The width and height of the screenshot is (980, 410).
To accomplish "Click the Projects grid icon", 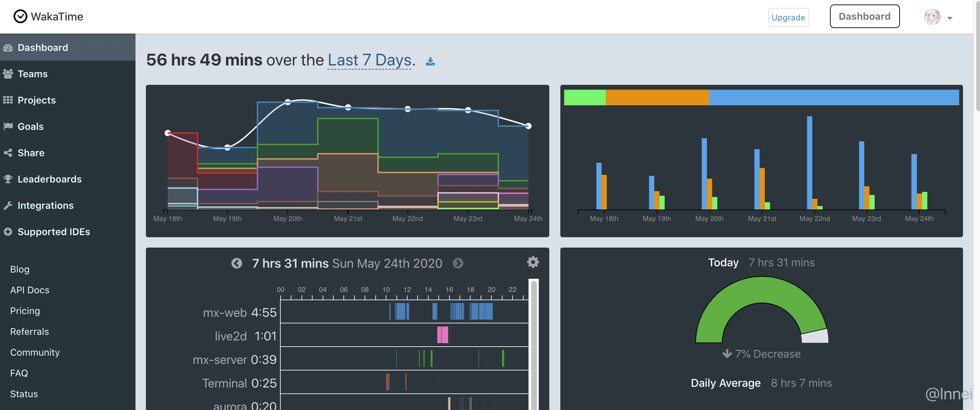I will 8,100.
